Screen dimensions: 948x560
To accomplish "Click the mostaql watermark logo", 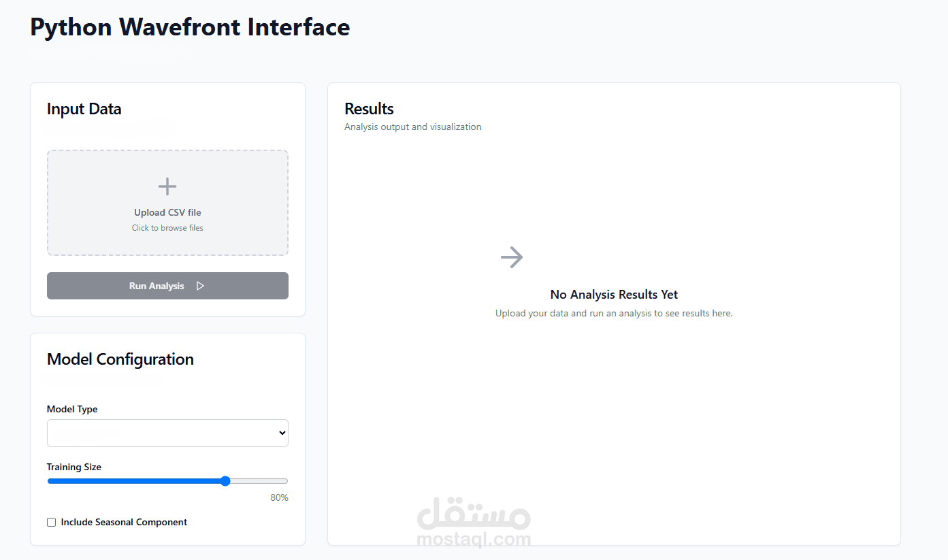I will click(x=474, y=522).
